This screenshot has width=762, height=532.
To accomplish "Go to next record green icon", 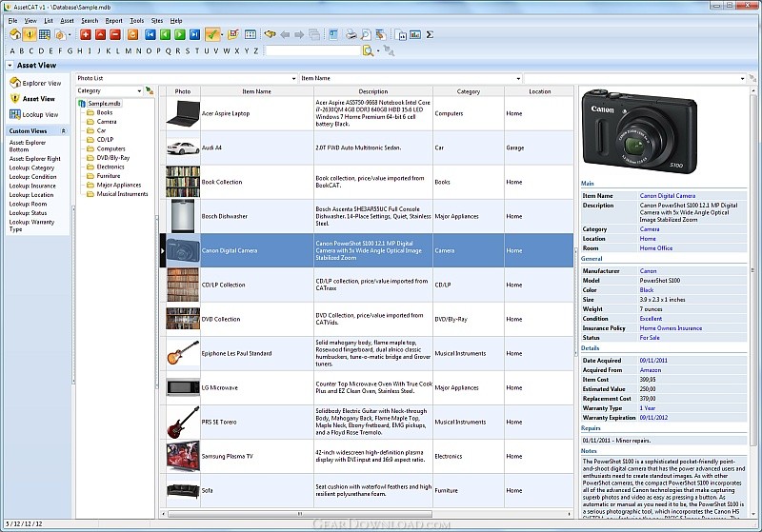I will pyautogui.click(x=180, y=34).
